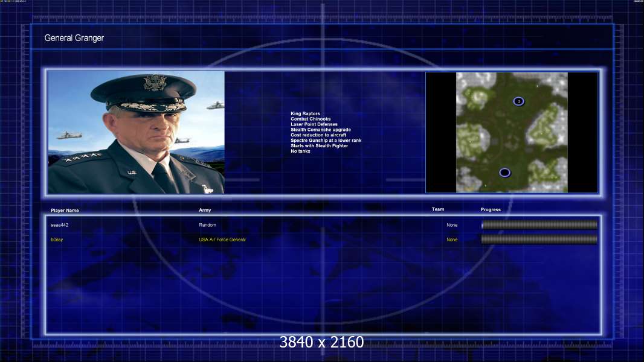Click the eagle emblem on the general's cap
The width and height of the screenshot is (644, 362).
pyautogui.click(x=155, y=83)
